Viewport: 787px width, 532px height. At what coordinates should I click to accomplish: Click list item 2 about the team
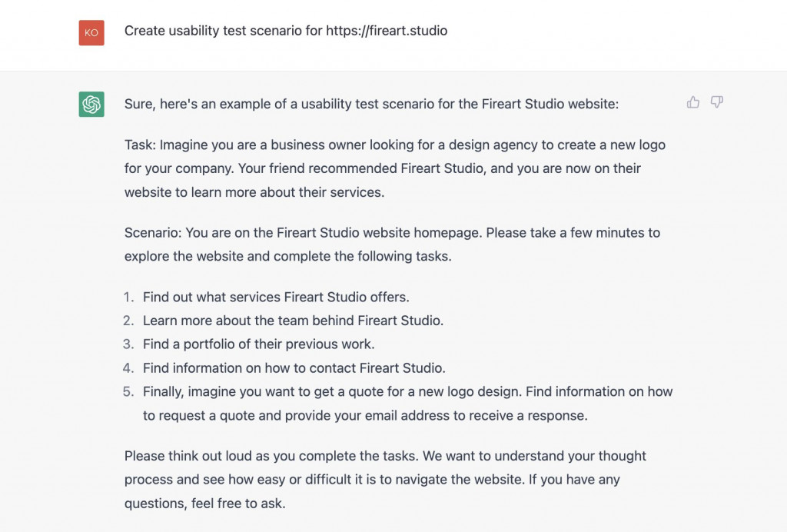(x=292, y=321)
